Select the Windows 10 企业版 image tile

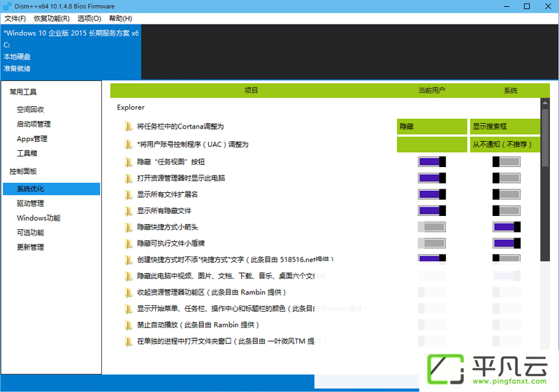click(x=71, y=52)
